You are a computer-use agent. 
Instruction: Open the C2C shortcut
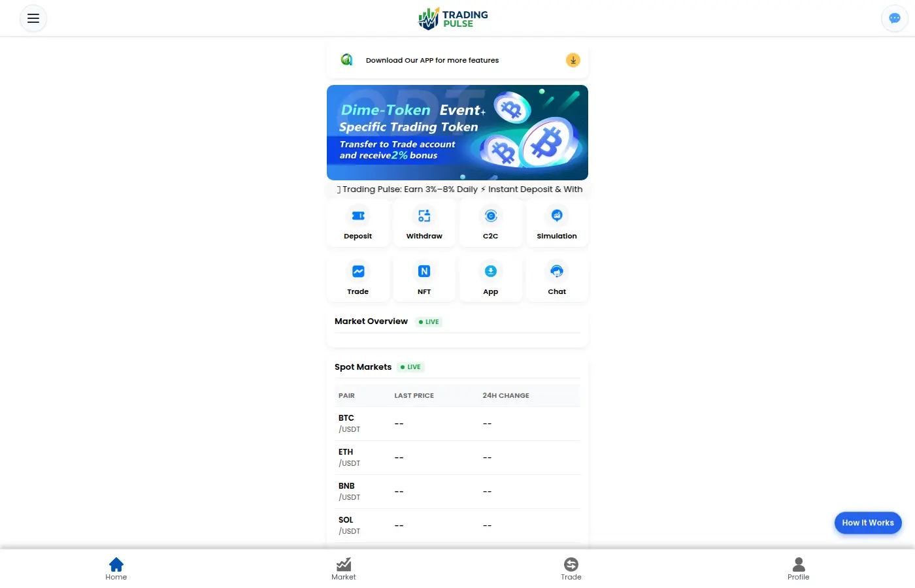click(x=491, y=223)
